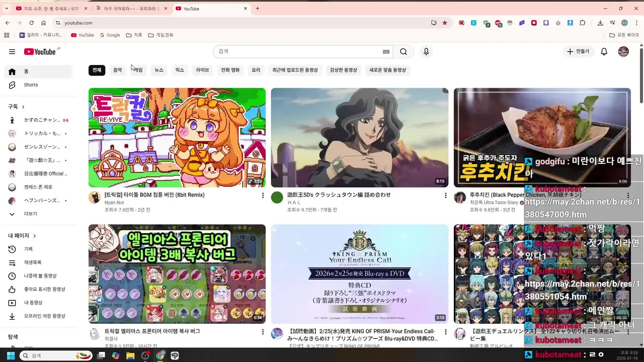Select the 감상한 동영상 chip
This screenshot has height=362, width=644.
point(344,70)
